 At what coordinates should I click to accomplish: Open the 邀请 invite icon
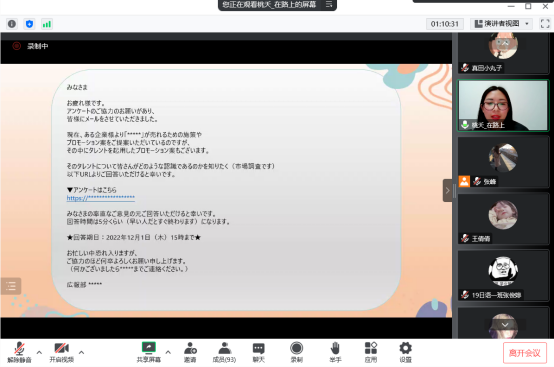click(190, 352)
